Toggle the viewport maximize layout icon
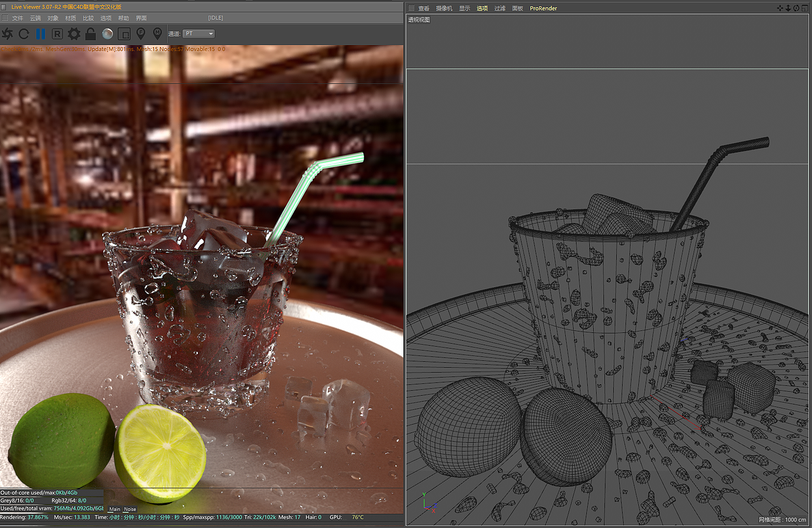 [804, 8]
